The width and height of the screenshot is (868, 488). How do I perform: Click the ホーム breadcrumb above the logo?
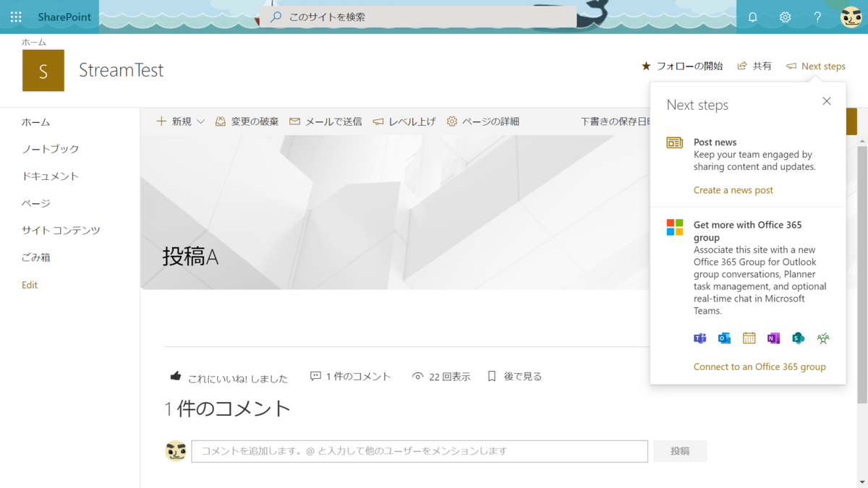(x=34, y=43)
